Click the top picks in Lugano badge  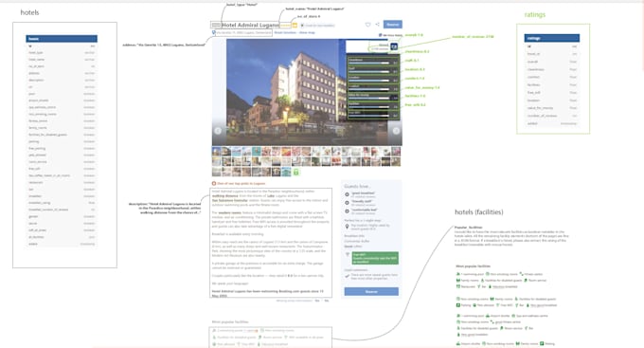(x=239, y=183)
